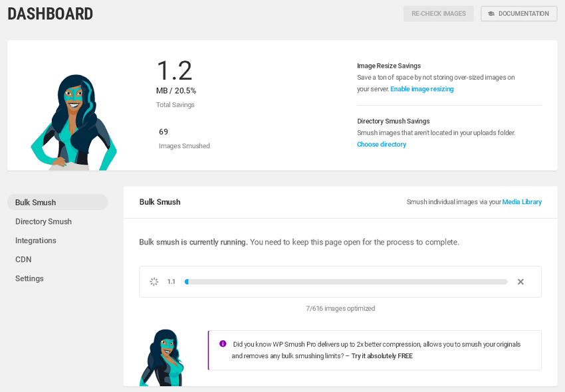Click the Try it absolutely FREE link
The width and height of the screenshot is (565, 392).
pos(382,356)
